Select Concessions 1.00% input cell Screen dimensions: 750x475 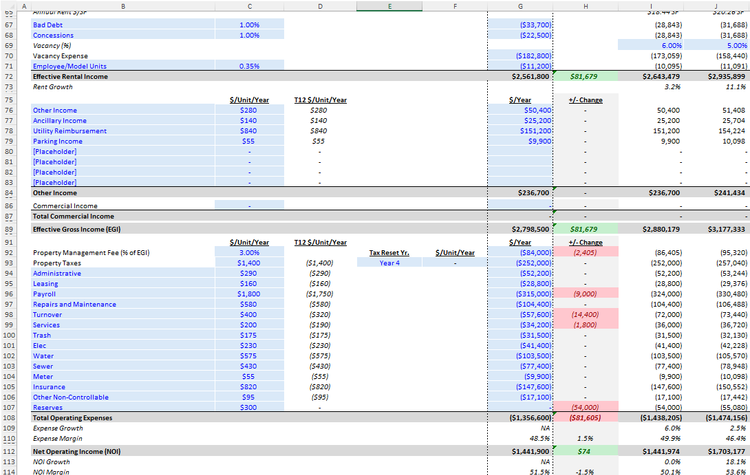[249, 35]
